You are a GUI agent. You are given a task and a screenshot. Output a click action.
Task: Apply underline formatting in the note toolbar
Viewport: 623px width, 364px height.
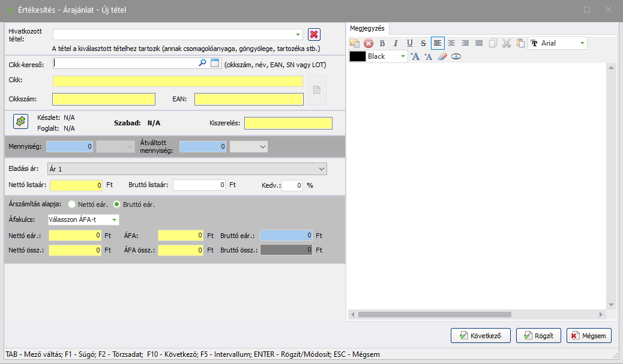[410, 43]
